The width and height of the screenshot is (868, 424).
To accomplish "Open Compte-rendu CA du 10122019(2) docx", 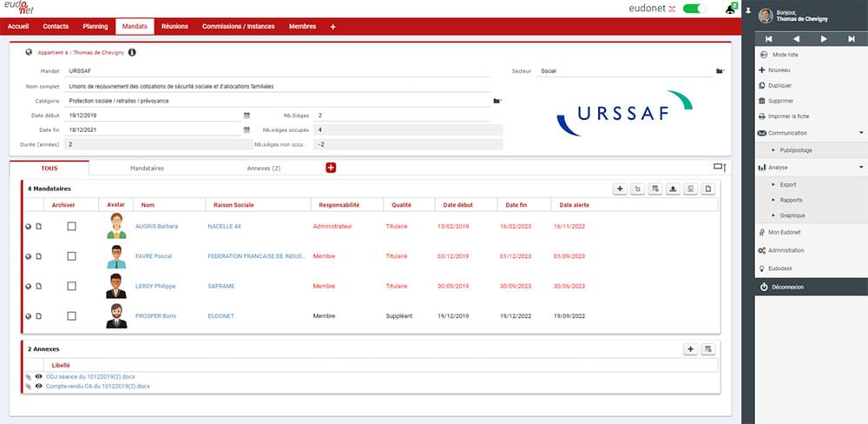I will pyautogui.click(x=98, y=386).
